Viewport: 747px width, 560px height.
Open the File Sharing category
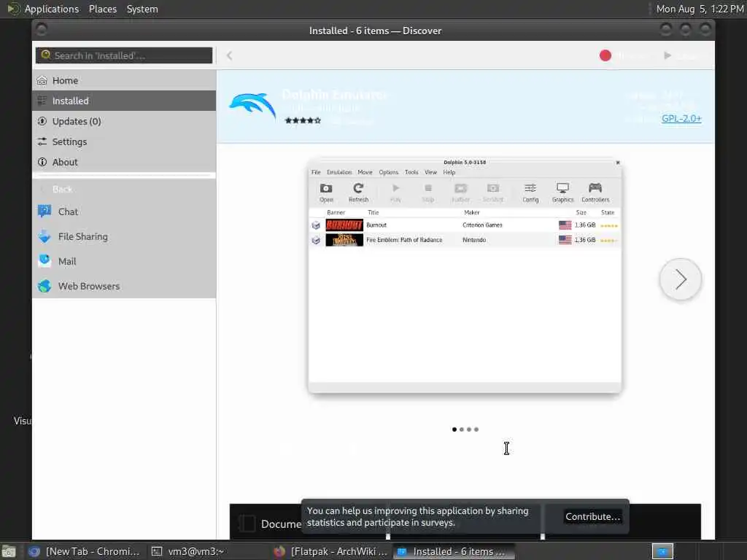[124, 237]
